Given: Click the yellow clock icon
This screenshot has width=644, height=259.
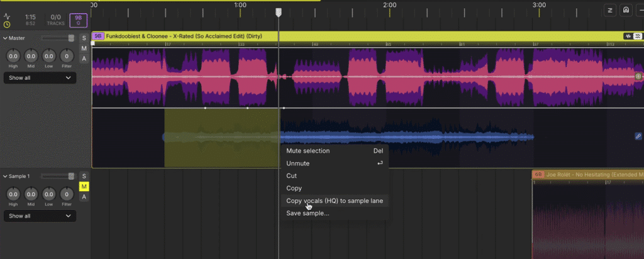Looking at the screenshot, I should 7,25.
